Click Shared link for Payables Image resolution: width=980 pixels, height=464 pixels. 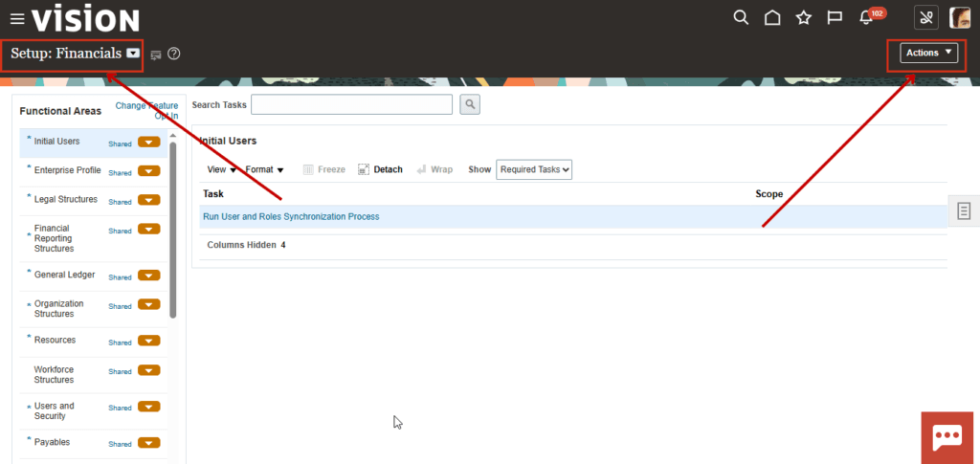pyautogui.click(x=120, y=445)
